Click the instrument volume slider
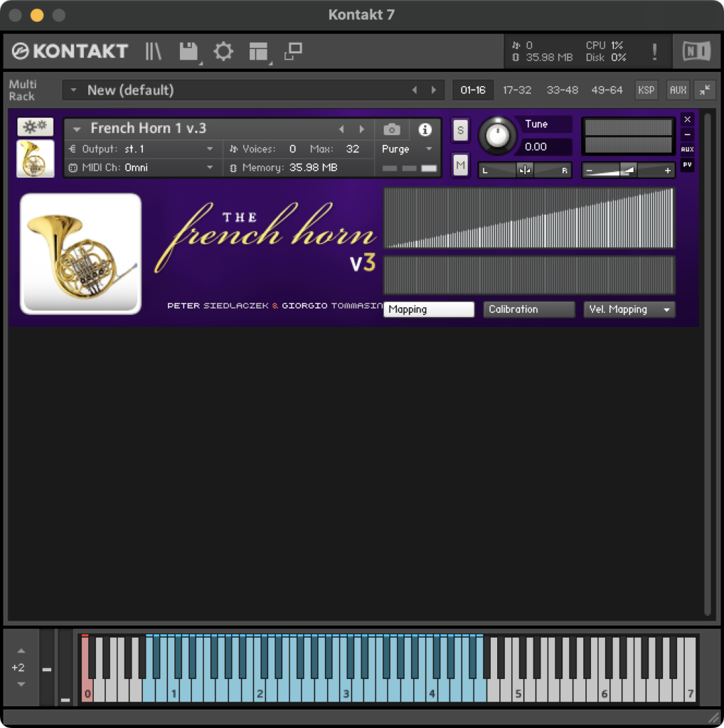Viewport: 724px width, 728px height. pos(628,171)
